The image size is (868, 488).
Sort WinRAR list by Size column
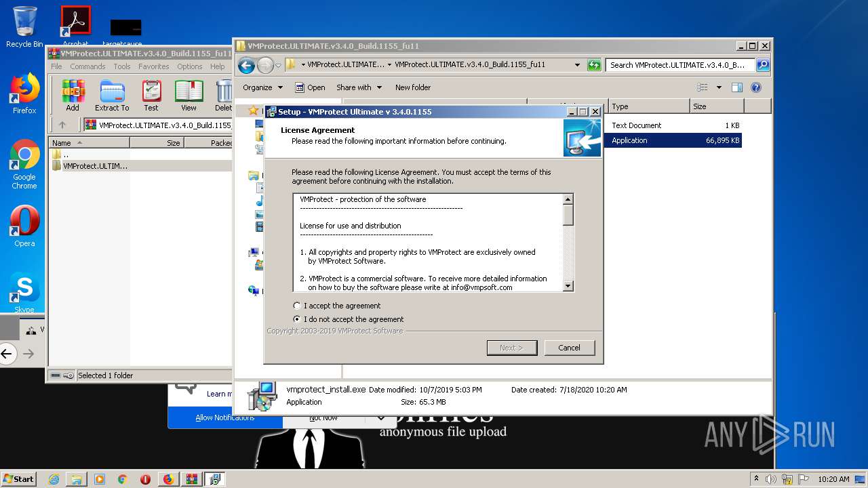tap(157, 142)
